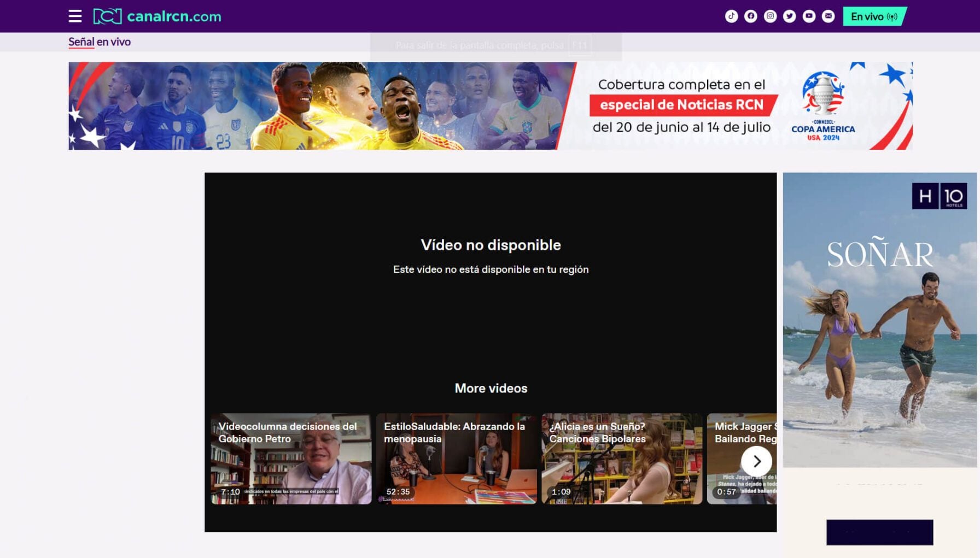Select the Señal en vivo tab
The image size is (980, 558).
click(x=100, y=42)
